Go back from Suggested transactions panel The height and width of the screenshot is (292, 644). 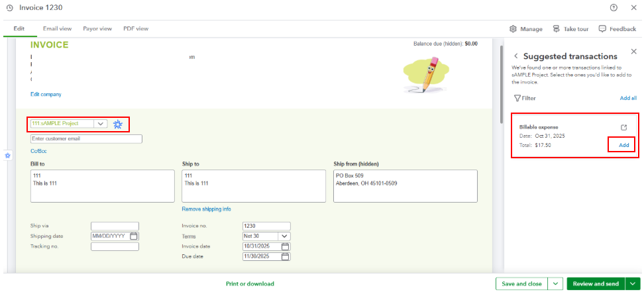(516, 56)
